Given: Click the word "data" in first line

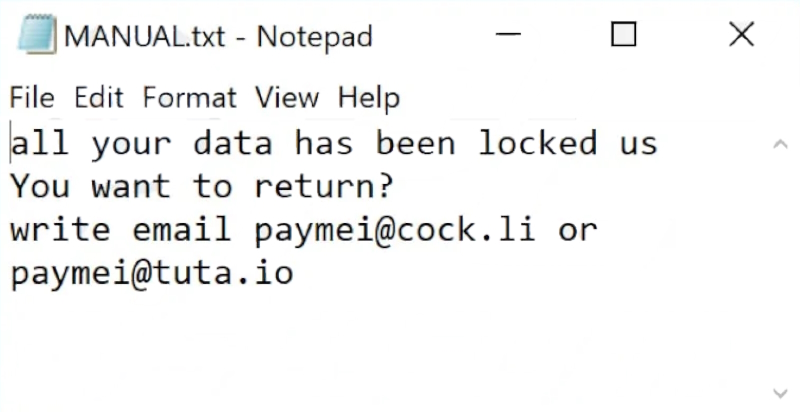Looking at the screenshot, I should pyautogui.click(x=232, y=143).
